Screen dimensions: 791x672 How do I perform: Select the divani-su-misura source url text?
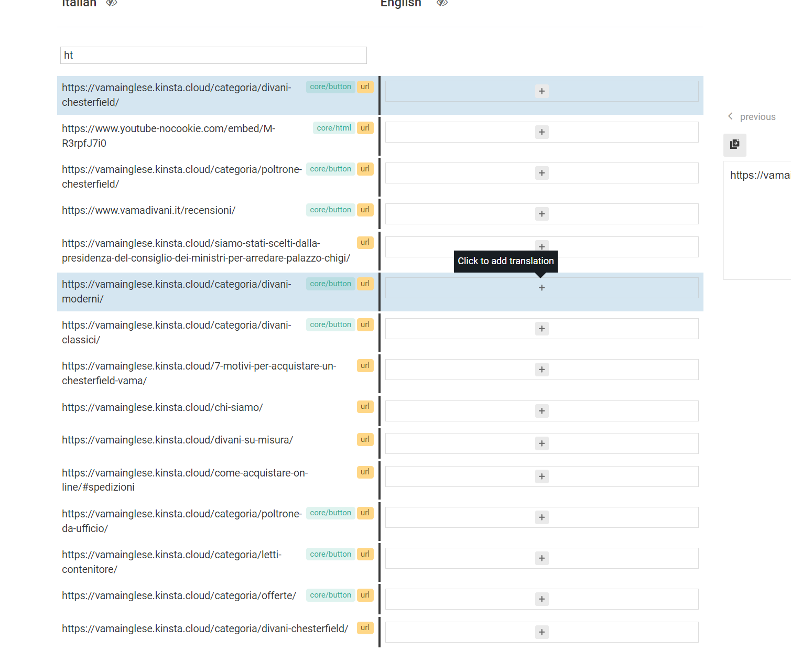pyautogui.click(x=177, y=440)
